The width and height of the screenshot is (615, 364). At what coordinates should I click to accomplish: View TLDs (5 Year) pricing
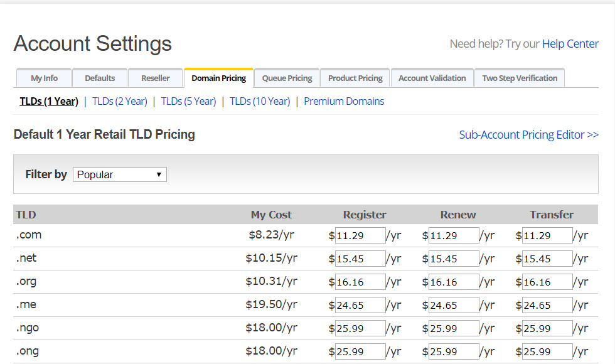188,101
